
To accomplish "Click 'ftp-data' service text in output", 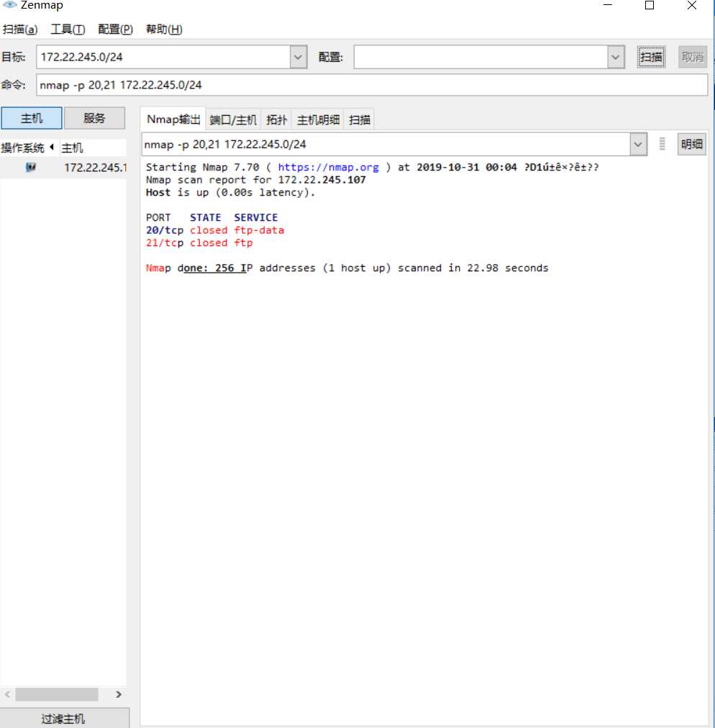I will (259, 230).
